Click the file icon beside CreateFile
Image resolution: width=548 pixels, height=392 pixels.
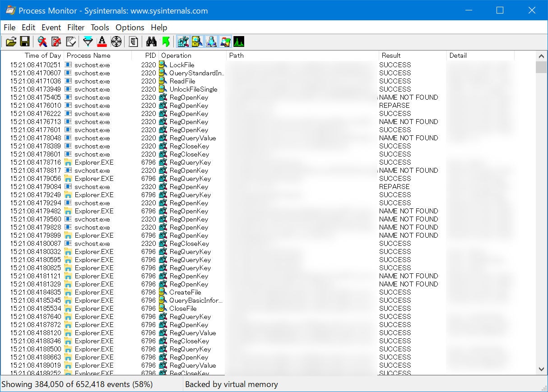click(x=163, y=292)
